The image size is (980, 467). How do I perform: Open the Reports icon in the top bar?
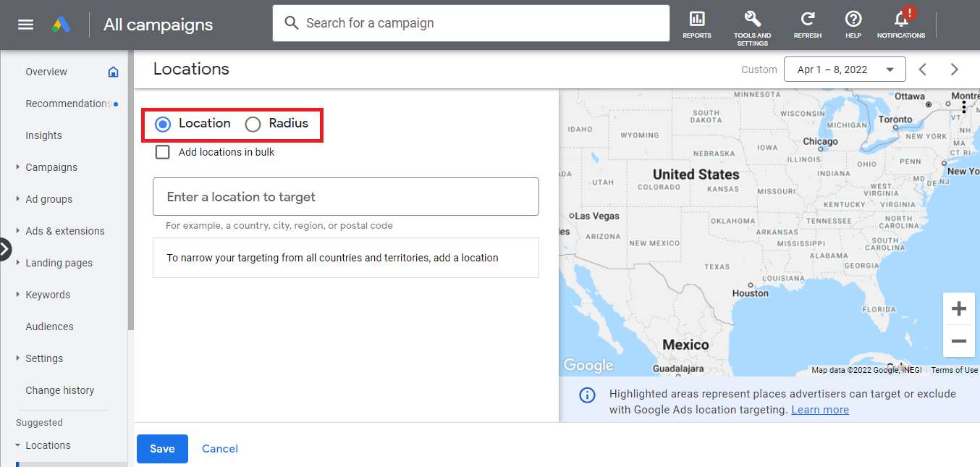tap(696, 22)
